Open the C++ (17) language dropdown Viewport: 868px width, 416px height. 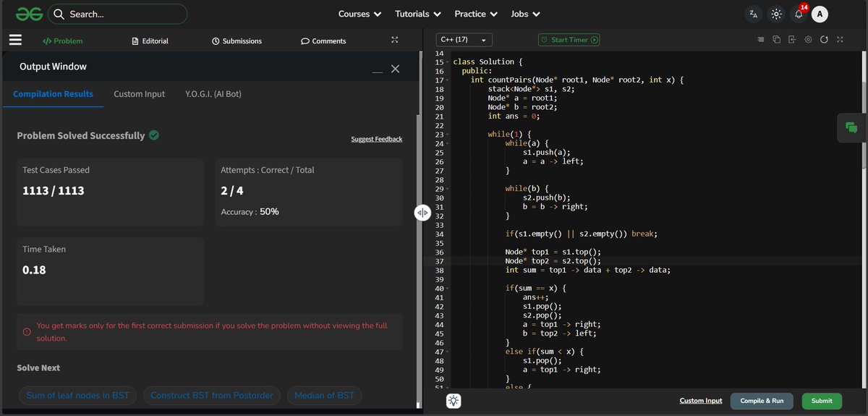pos(464,40)
